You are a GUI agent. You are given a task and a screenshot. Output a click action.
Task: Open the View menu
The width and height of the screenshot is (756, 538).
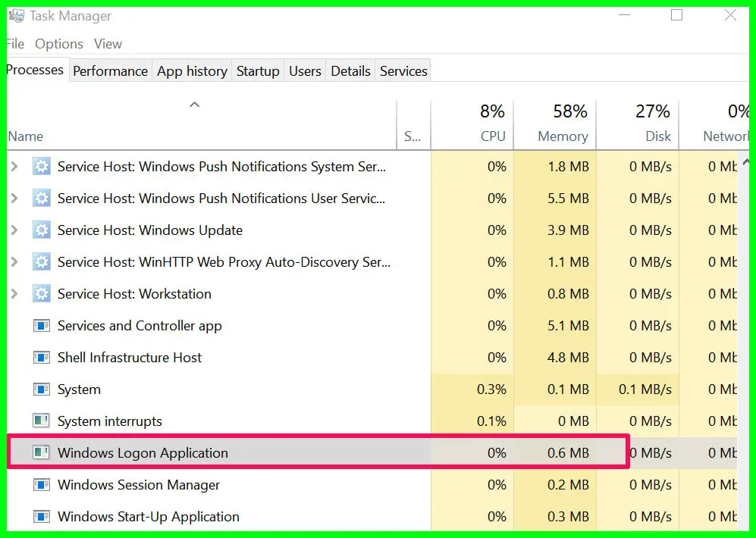tap(108, 44)
